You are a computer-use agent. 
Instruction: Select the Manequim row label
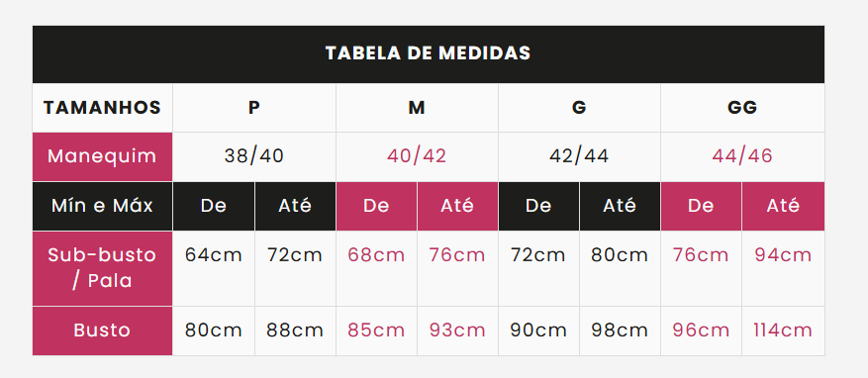pos(102,156)
